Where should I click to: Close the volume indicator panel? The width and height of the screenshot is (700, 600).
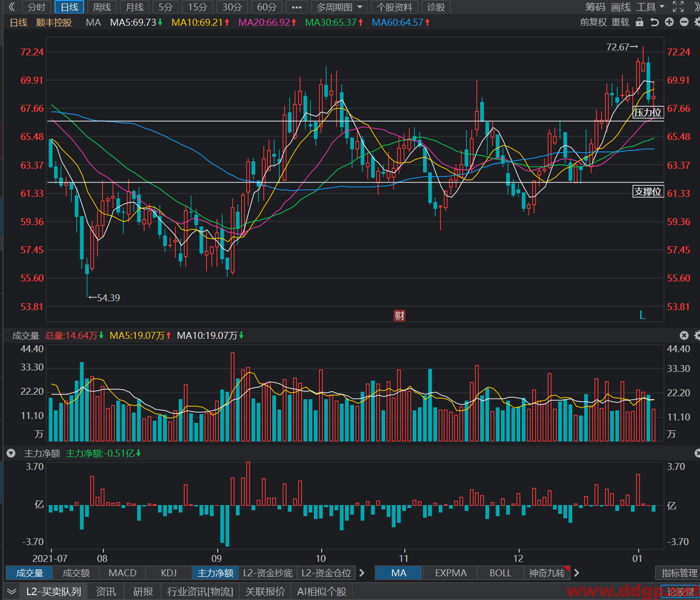tap(684, 335)
